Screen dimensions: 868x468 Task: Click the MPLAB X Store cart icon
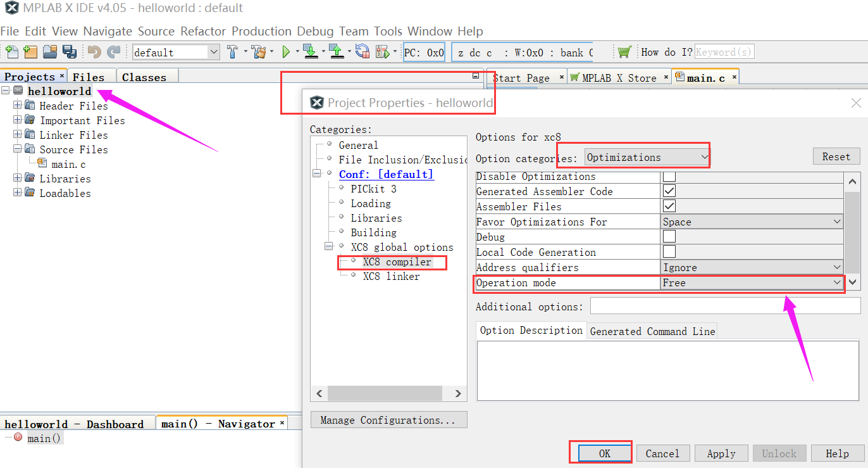coord(624,52)
